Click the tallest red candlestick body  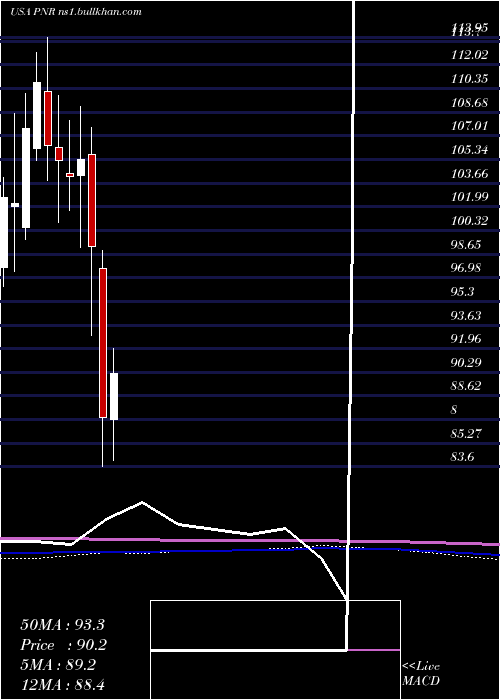tap(103, 343)
